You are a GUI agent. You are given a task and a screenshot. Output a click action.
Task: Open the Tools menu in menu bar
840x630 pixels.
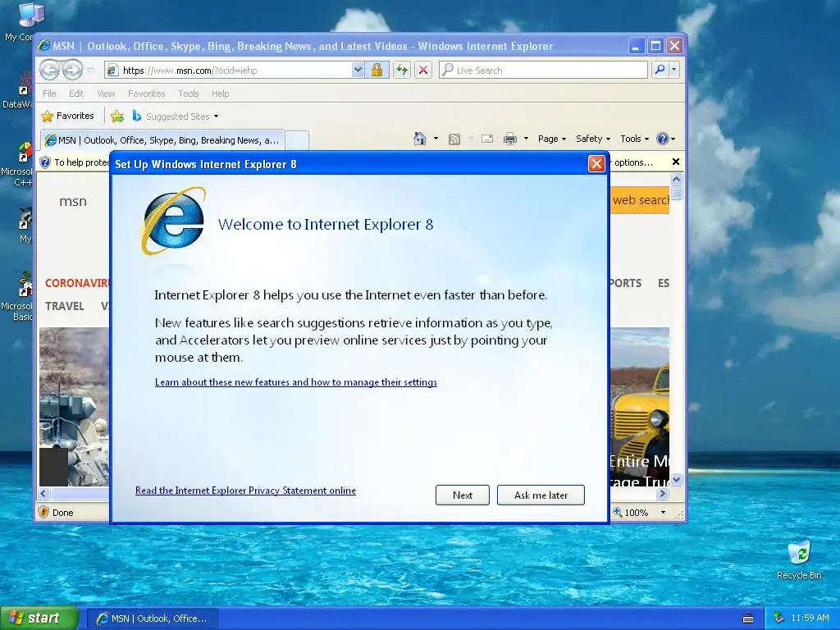189,94
